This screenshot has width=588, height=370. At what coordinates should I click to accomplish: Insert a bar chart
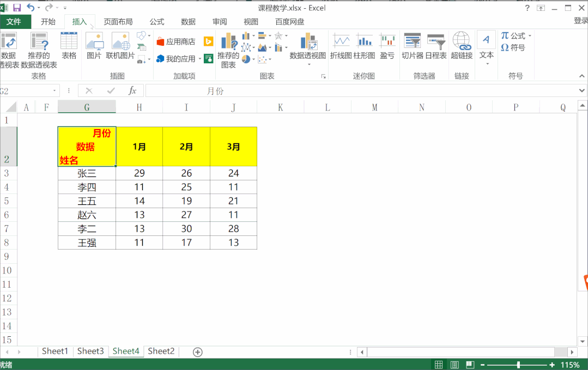(262, 36)
